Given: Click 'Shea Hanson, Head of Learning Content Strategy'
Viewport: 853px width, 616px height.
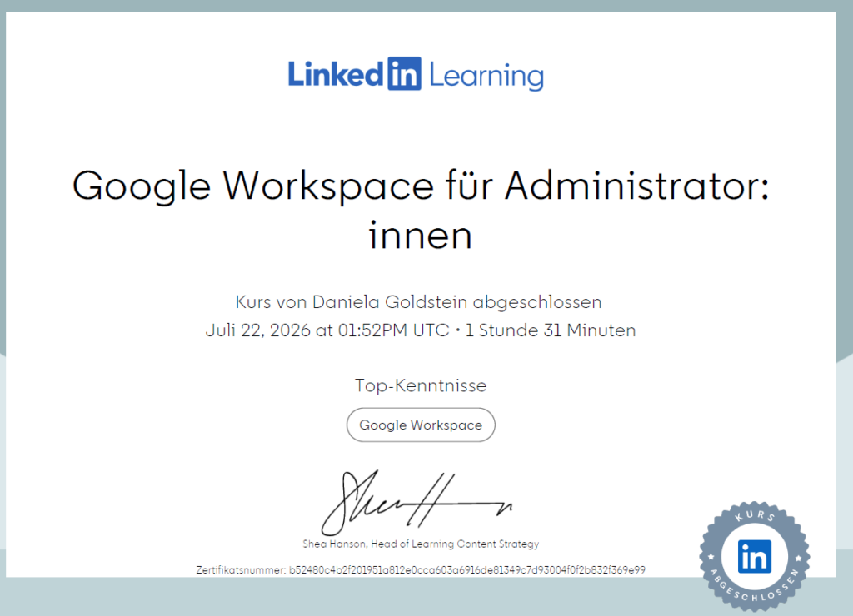Looking at the screenshot, I should 421,544.
